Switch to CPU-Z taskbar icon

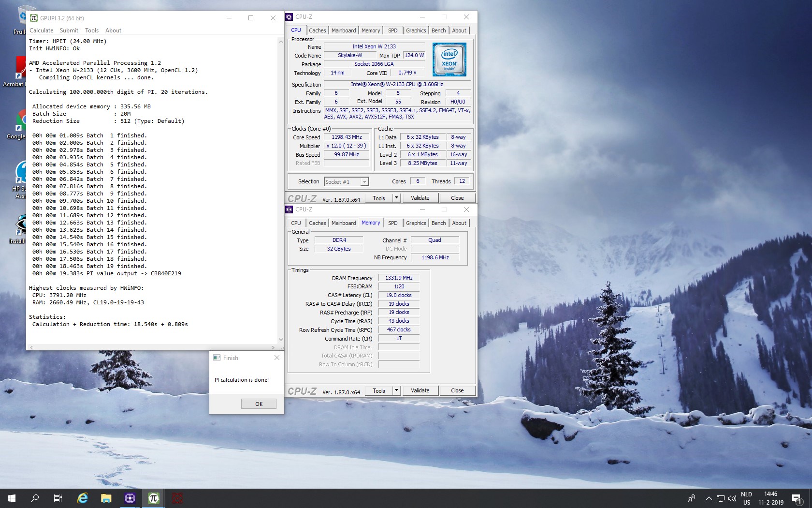(130, 498)
